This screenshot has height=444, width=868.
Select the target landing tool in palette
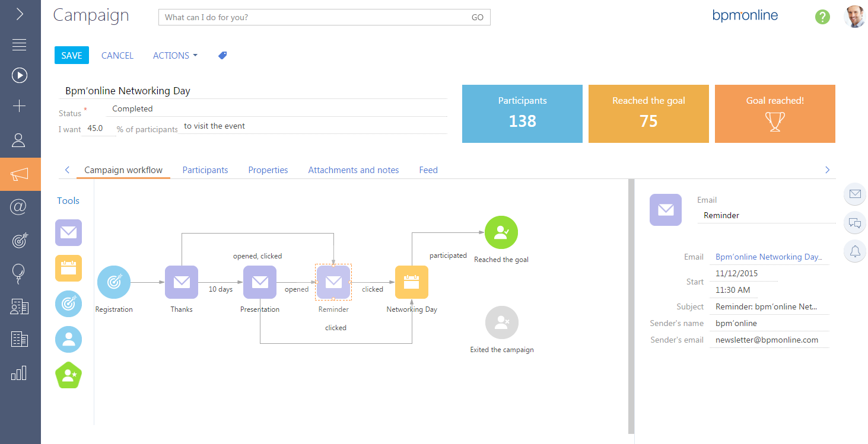[68, 304]
